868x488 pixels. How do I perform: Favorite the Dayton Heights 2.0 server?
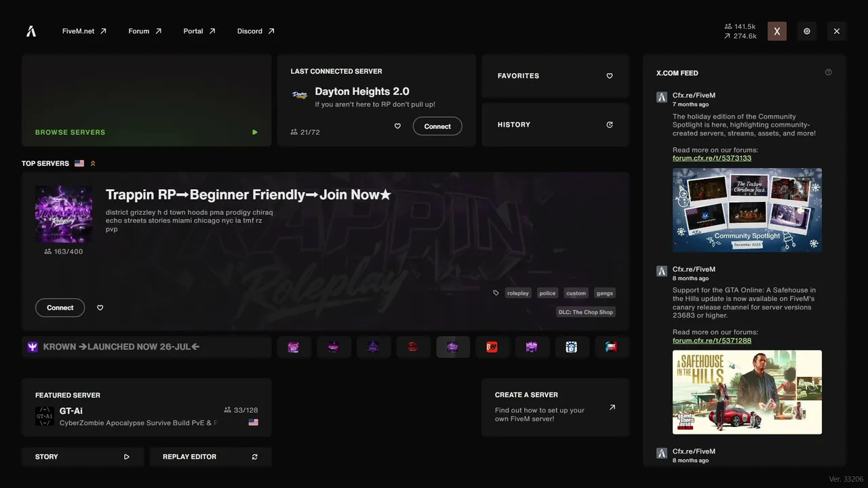pos(397,126)
